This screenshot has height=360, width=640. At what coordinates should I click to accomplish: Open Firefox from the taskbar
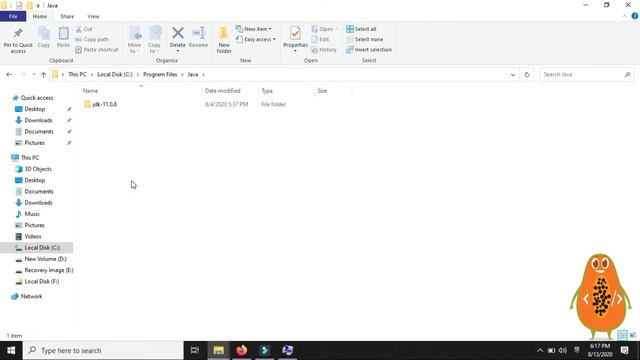(x=242, y=351)
